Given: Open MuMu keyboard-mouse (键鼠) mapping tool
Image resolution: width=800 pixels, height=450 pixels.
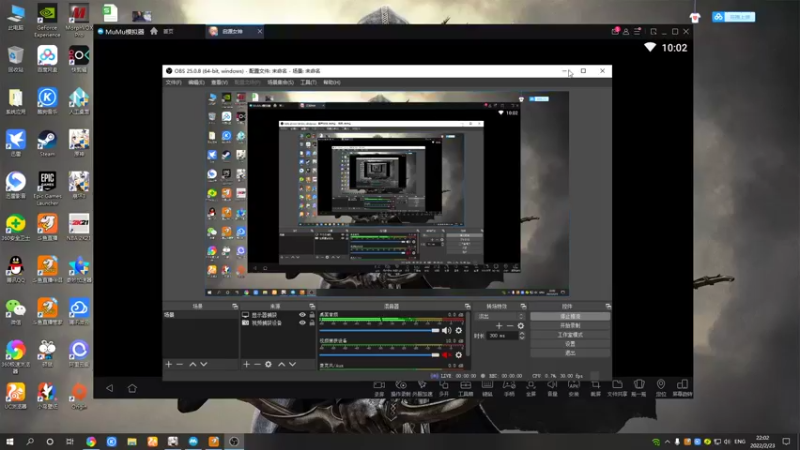Looking at the screenshot, I should coord(487,388).
